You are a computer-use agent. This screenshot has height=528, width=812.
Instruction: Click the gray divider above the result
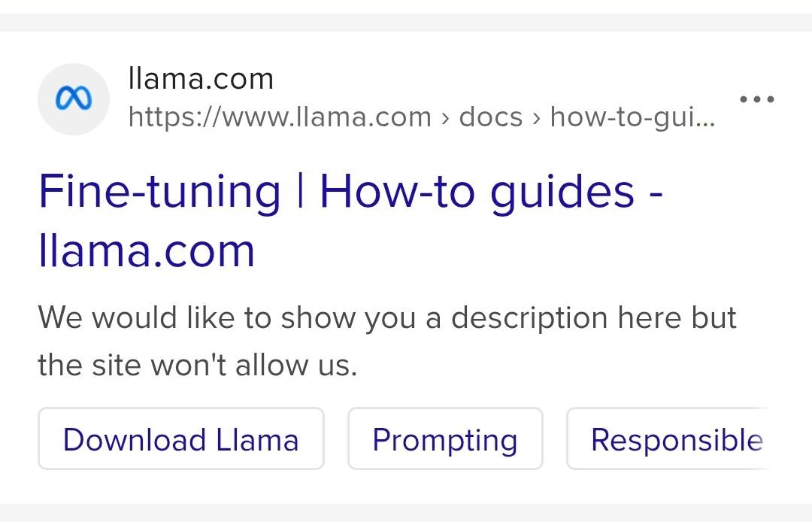(406, 23)
